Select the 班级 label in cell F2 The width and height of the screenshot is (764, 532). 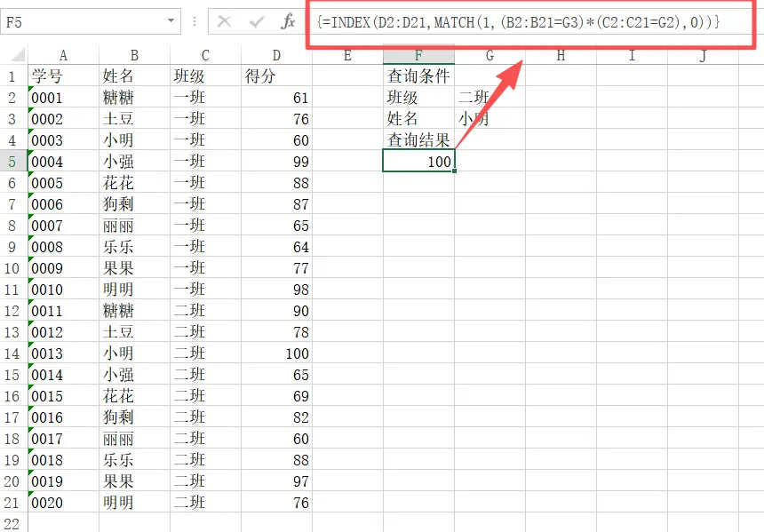point(419,98)
